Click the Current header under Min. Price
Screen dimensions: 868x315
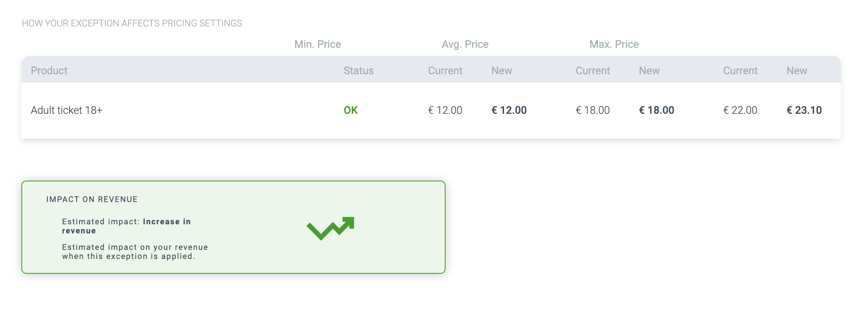(x=445, y=71)
